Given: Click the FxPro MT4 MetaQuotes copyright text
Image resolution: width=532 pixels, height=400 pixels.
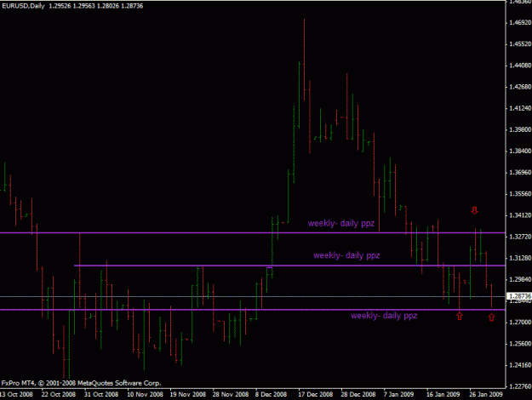Looking at the screenshot, I should [81, 383].
